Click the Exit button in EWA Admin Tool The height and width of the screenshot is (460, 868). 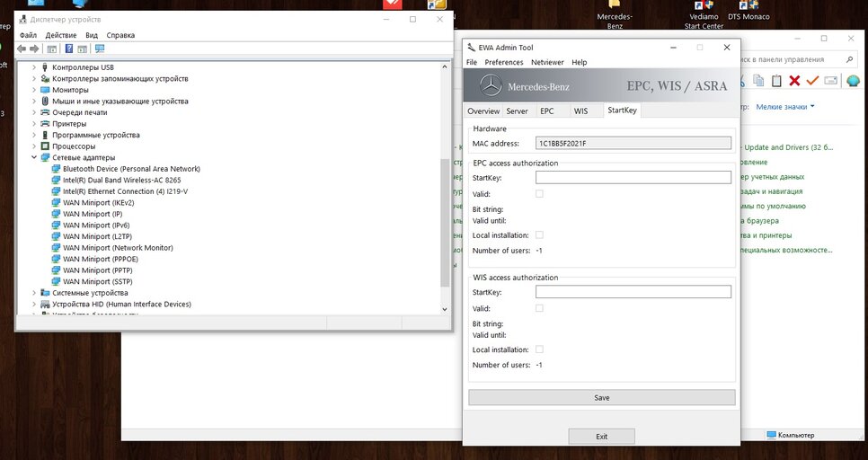tap(602, 437)
